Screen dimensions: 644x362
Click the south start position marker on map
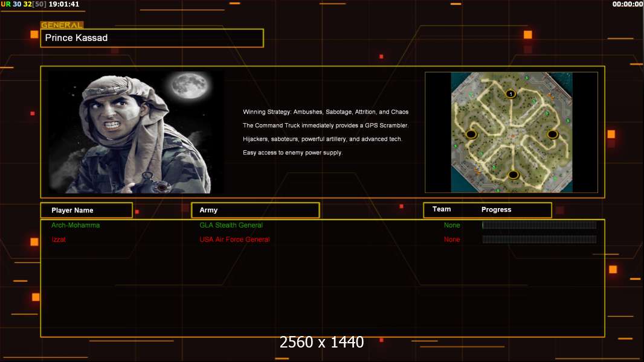513,175
